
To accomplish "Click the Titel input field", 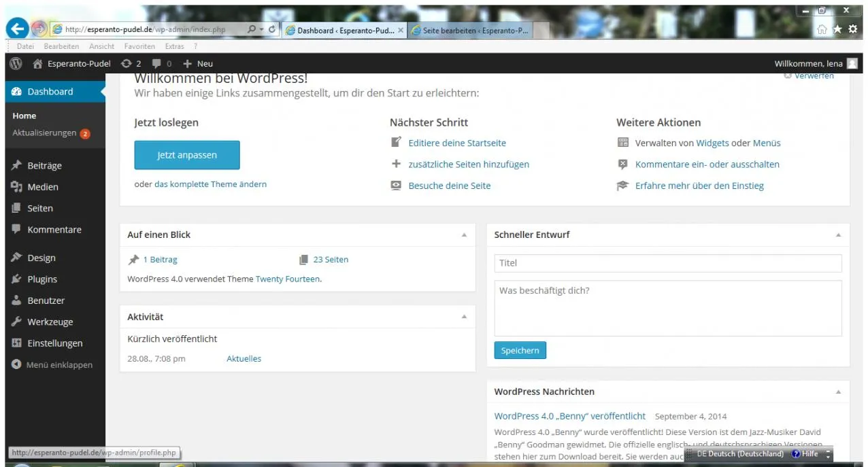I will tap(668, 263).
